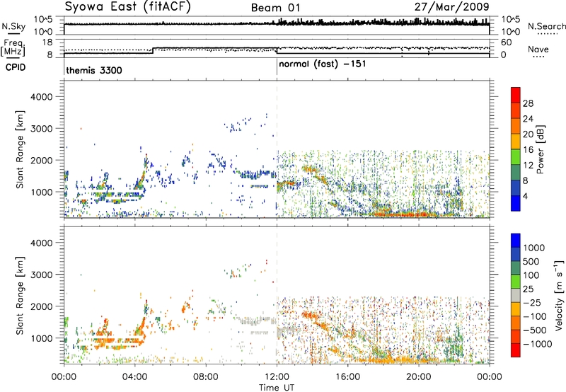The height and width of the screenshot is (392, 566).
Task: Click the right-side '10^0' noise axis tick
Action: tap(511, 32)
